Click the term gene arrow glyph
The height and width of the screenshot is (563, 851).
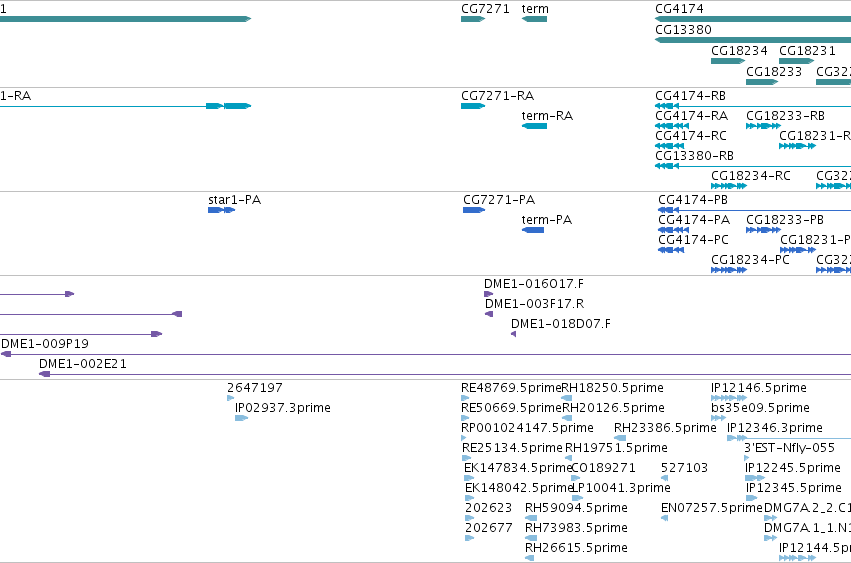534,19
